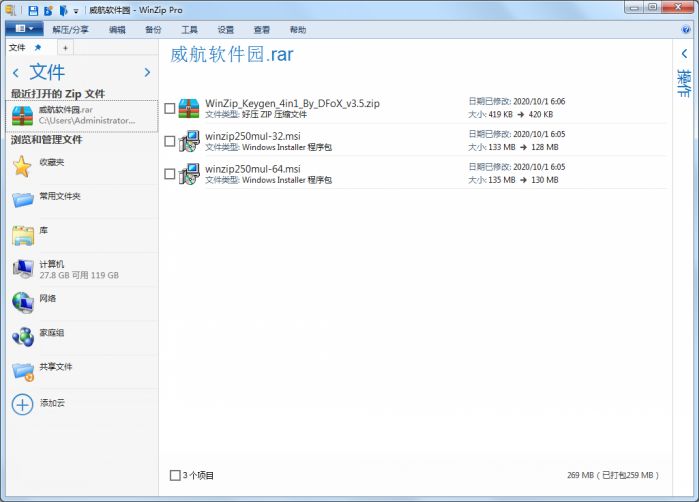Open the 共享文件 label

56,366
